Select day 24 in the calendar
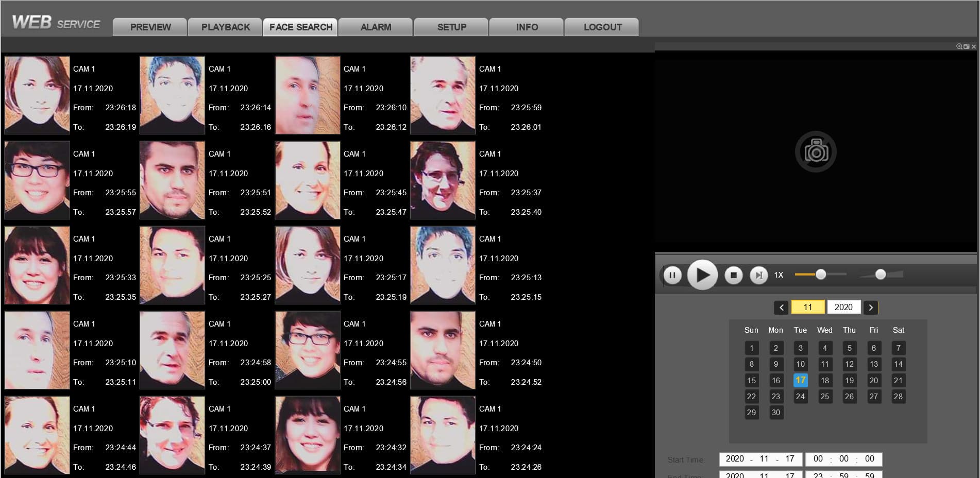The width and height of the screenshot is (980, 478). (x=800, y=397)
